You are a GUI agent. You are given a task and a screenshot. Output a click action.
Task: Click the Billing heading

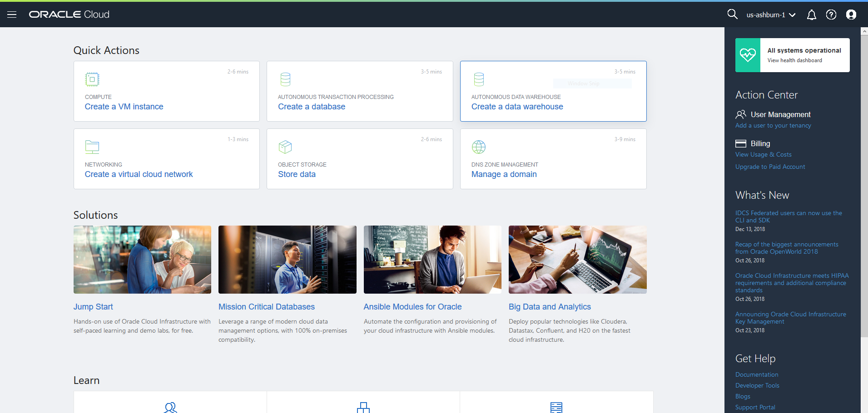[x=760, y=143]
